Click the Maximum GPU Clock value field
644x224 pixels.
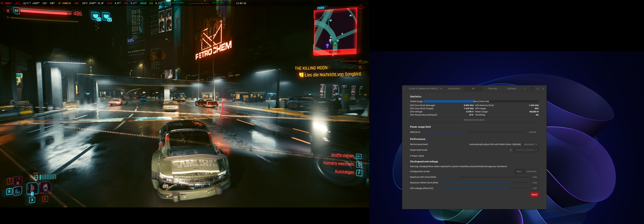[x=534, y=177]
